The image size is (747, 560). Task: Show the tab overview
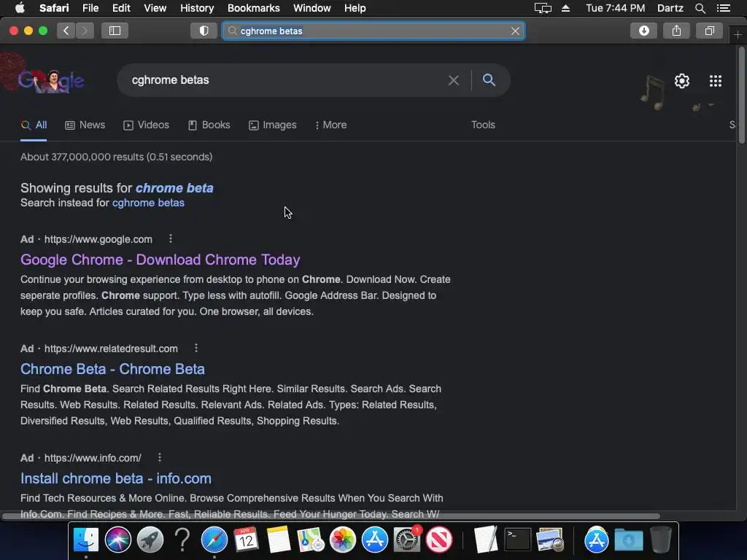tap(709, 31)
